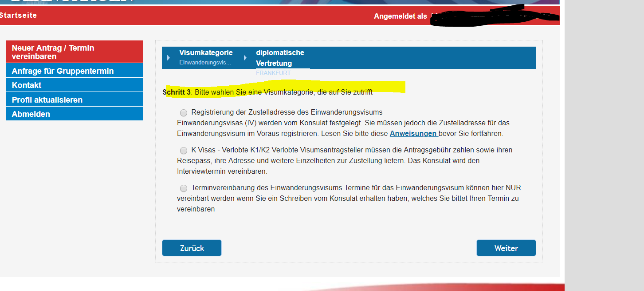Open the diplomatische Vertretung step
This screenshot has height=291, width=644.
(280, 58)
